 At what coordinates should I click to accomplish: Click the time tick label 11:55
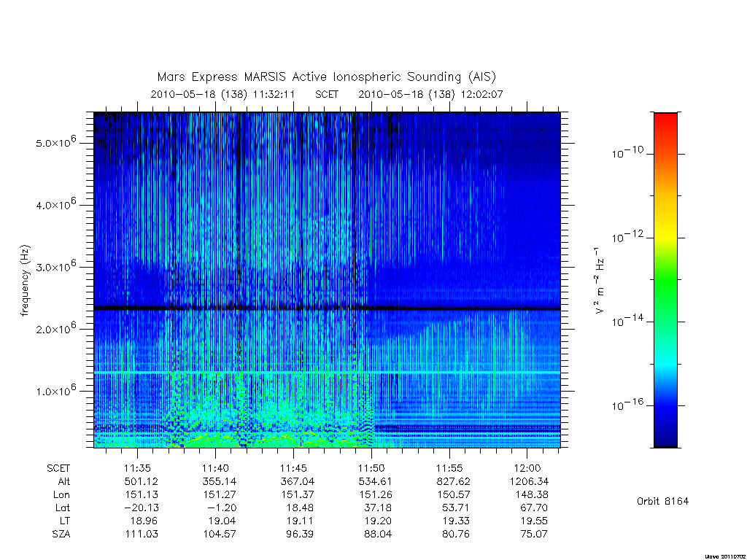coord(449,468)
